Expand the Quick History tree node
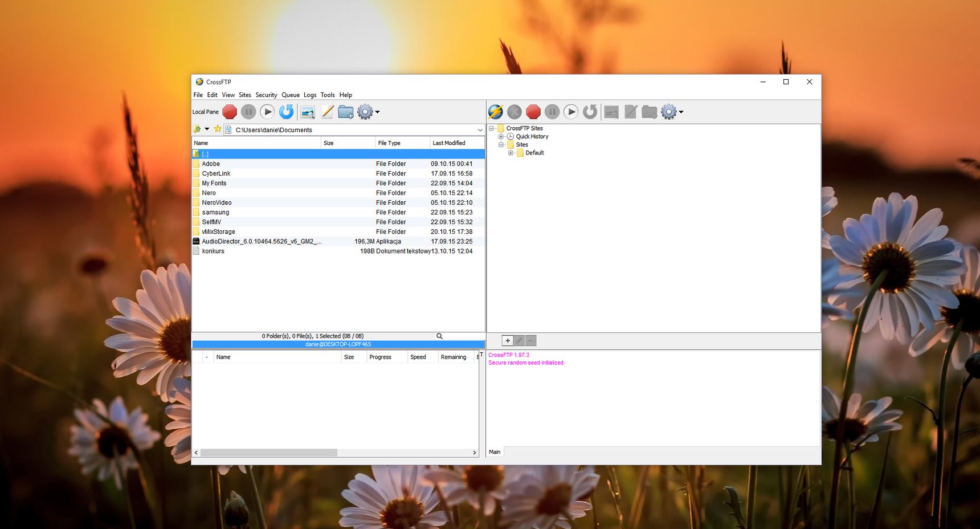This screenshot has width=980, height=529. click(501, 136)
